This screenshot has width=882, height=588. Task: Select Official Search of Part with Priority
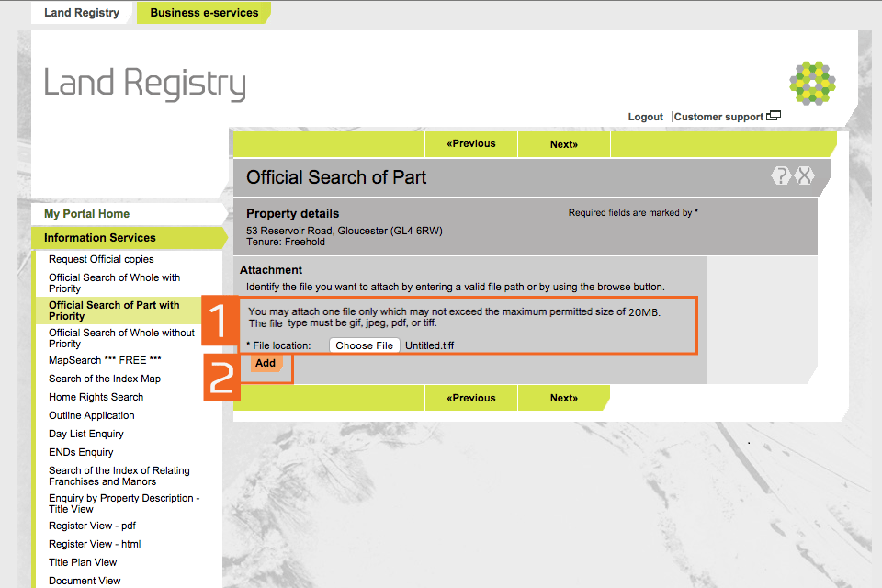[x=114, y=311]
